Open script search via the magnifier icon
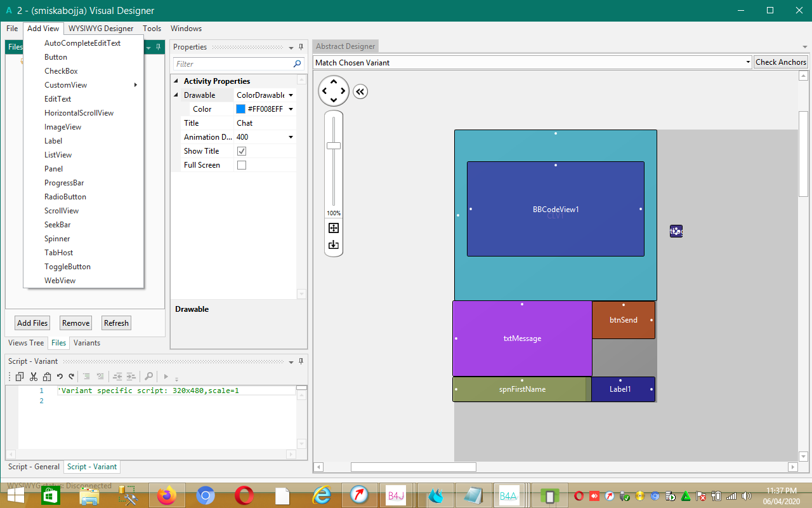Viewport: 812px width, 508px height. tap(148, 377)
